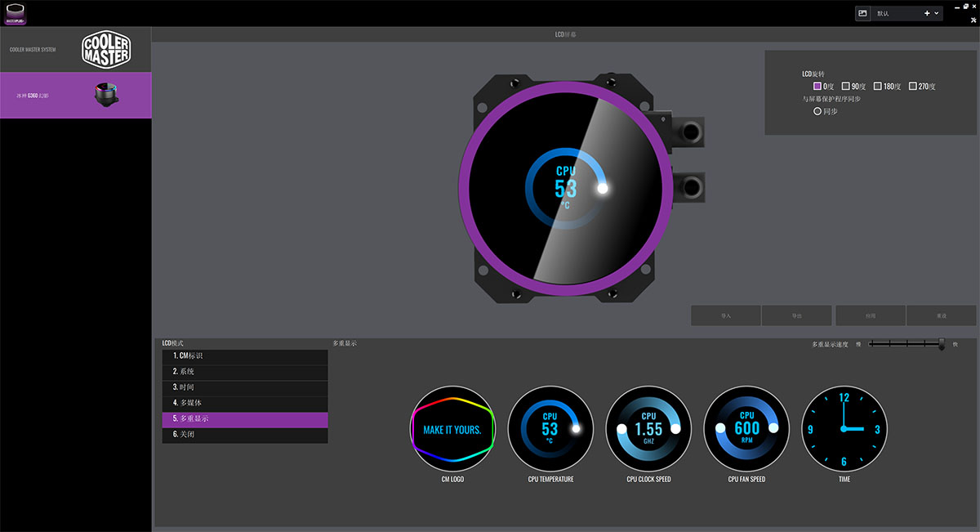Image resolution: width=980 pixels, height=532 pixels.
Task: Click the profile image icon beside 默认
Action: click(862, 13)
